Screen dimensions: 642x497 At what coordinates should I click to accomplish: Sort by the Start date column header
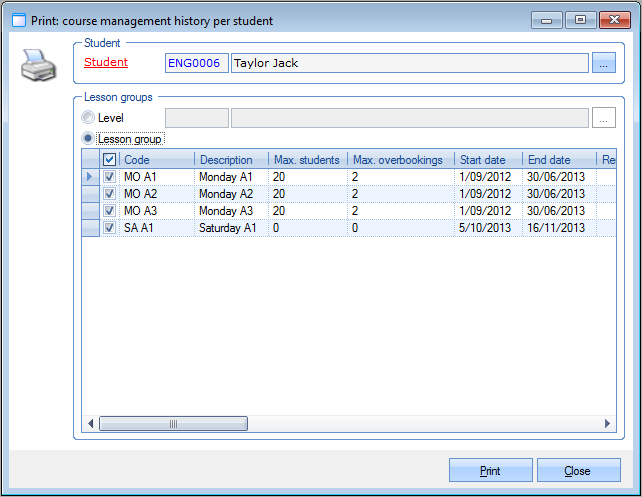coord(488,160)
